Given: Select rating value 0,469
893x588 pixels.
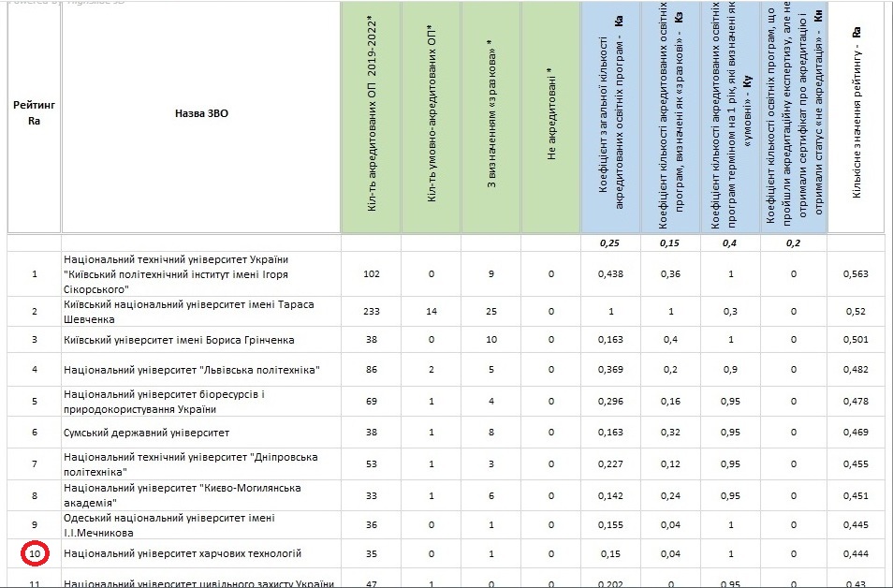Looking at the screenshot, I should pyautogui.click(x=856, y=432).
